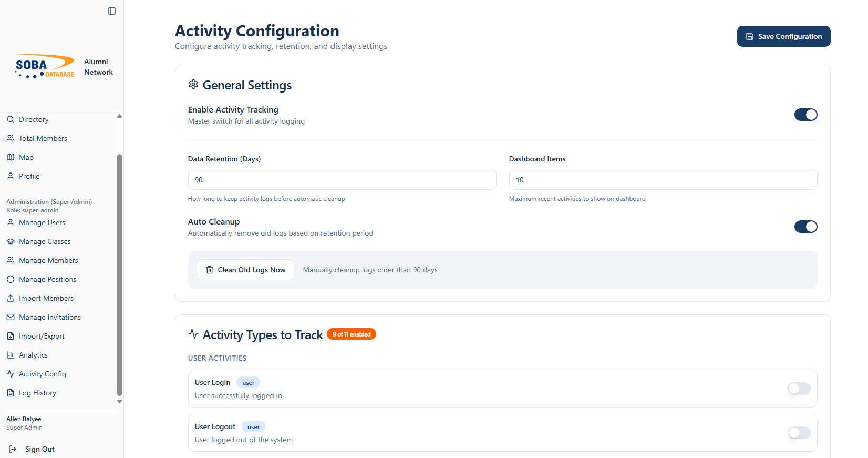
Task: Click the '9 of 11 enabled' badge
Action: point(352,334)
